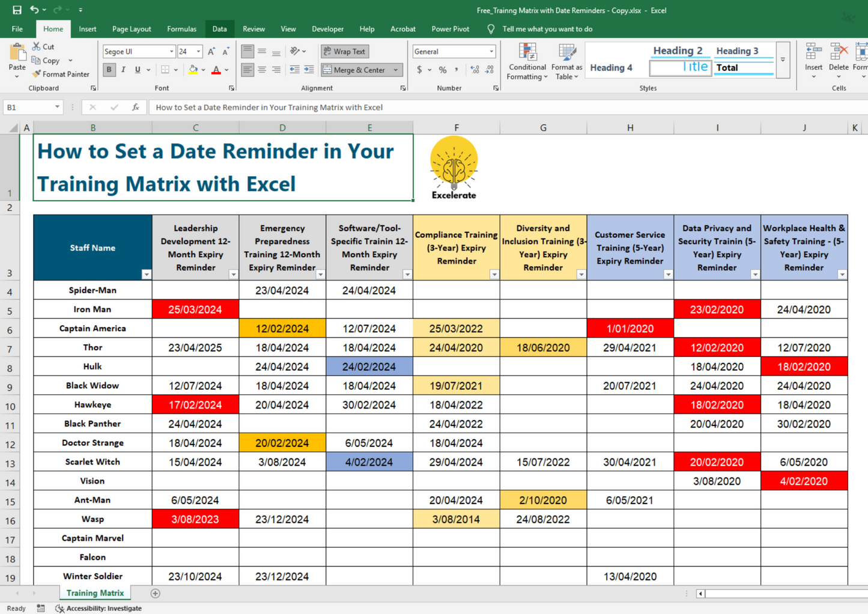Image resolution: width=868 pixels, height=614 pixels.
Task: Open the Page Layout ribbon tab
Action: tap(132, 29)
